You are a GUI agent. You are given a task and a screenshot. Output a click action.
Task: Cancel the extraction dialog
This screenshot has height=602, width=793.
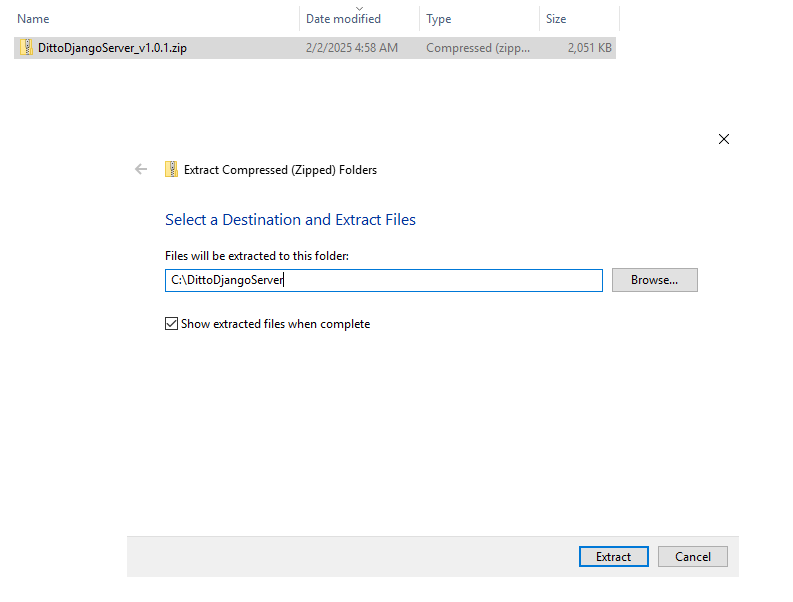(692, 556)
